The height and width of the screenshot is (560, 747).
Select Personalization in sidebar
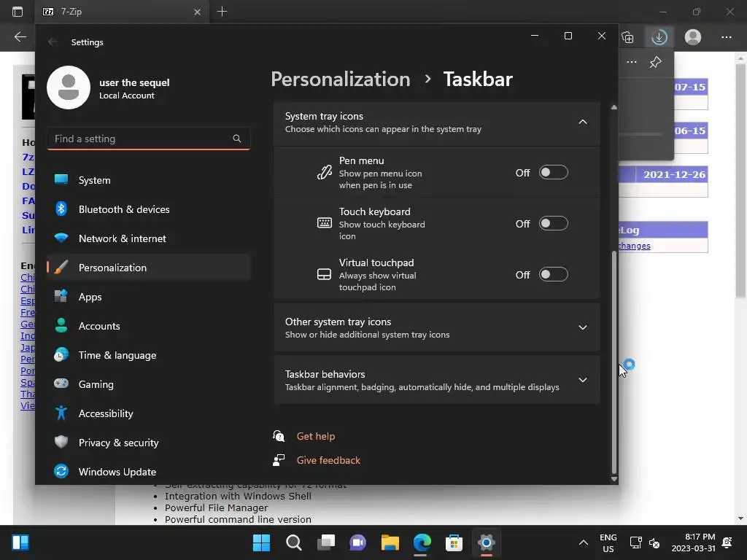[x=149, y=267]
